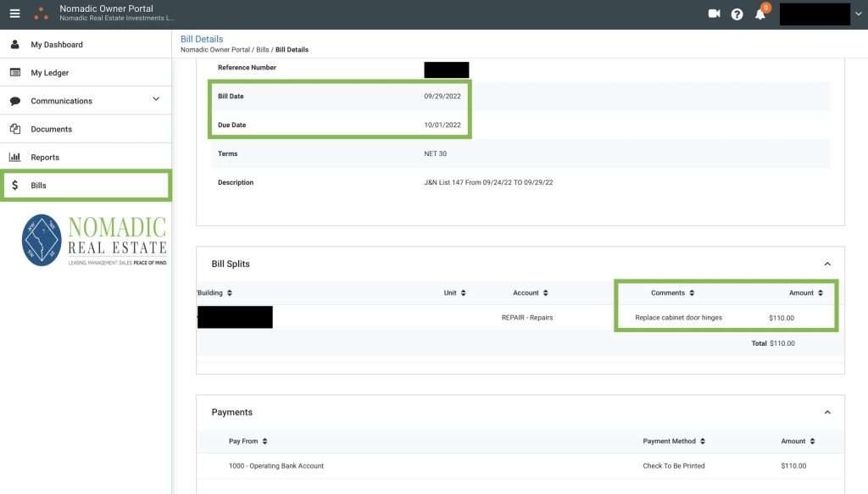Go to My Dashboard
Screen dimensions: 868x494
point(57,45)
